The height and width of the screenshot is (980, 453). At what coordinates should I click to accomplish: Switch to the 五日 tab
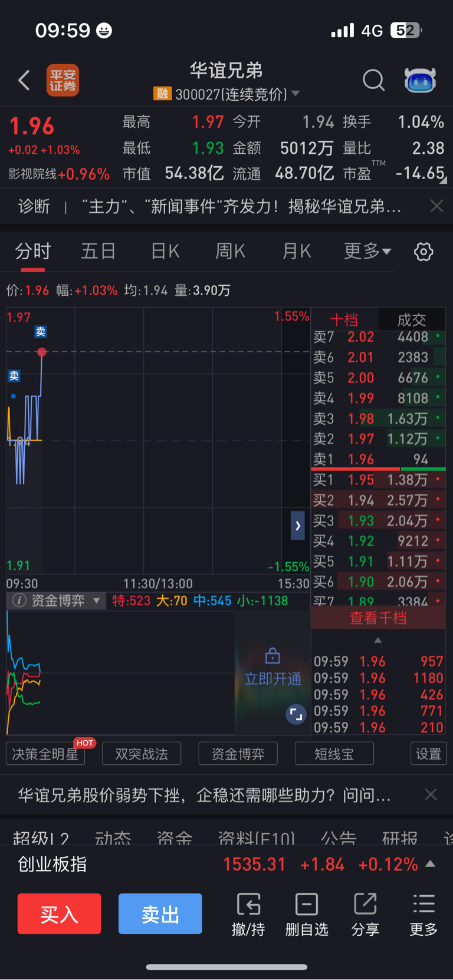[x=99, y=252]
